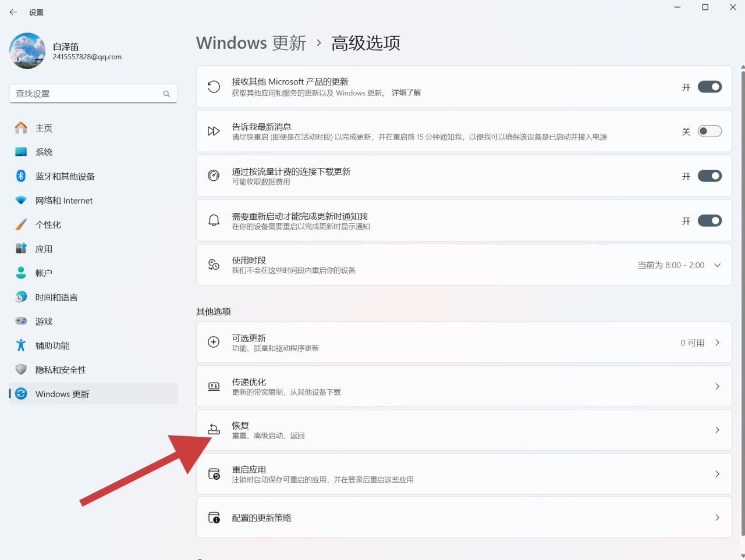The image size is (745, 560).
Task: Open 重启应用 using its chevron
Action: pos(717,474)
